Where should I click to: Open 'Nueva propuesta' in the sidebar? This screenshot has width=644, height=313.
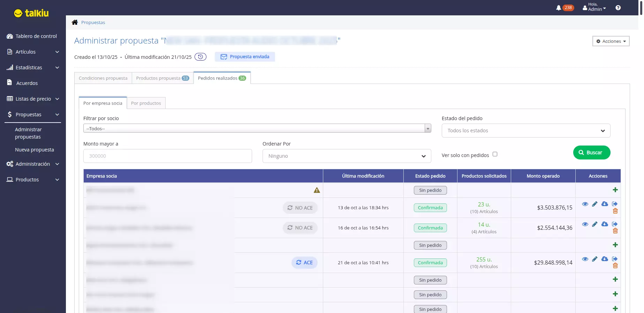pos(35,150)
